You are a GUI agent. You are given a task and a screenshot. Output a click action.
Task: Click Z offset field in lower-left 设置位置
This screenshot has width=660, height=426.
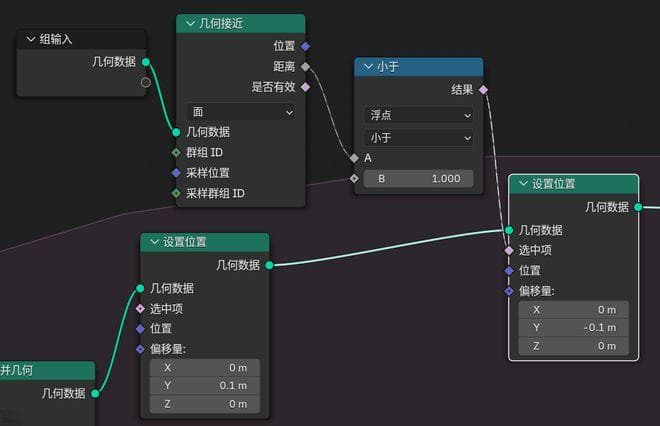[x=205, y=404]
